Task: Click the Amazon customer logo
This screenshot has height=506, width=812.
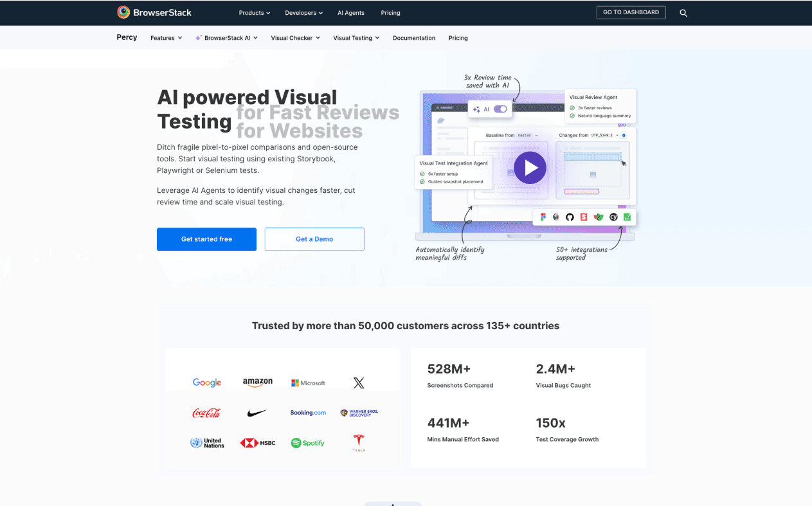Action: tap(258, 383)
